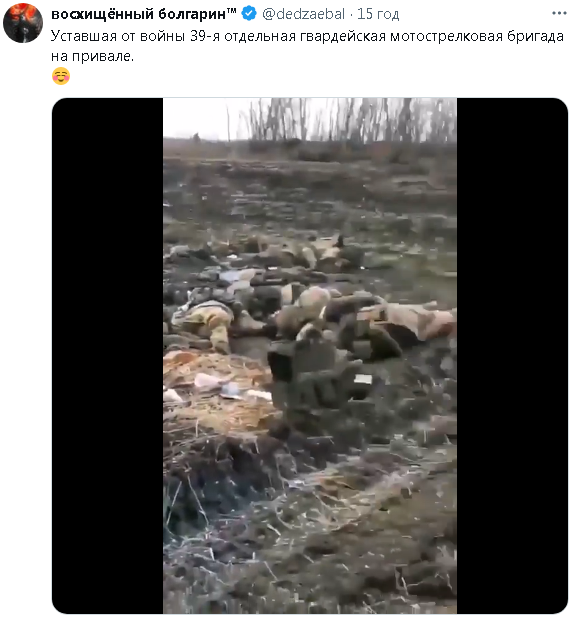Click the dot separator before 15 год
Screen dimensions: 583x618
pos(351,15)
